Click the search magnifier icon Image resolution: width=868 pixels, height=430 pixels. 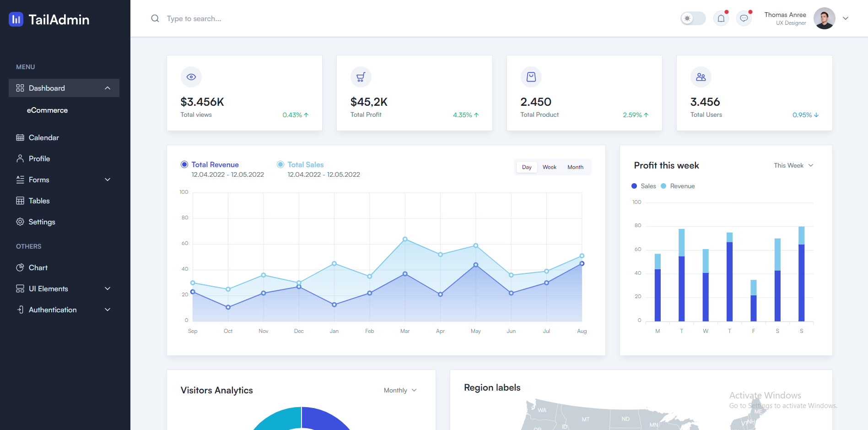[x=155, y=19]
